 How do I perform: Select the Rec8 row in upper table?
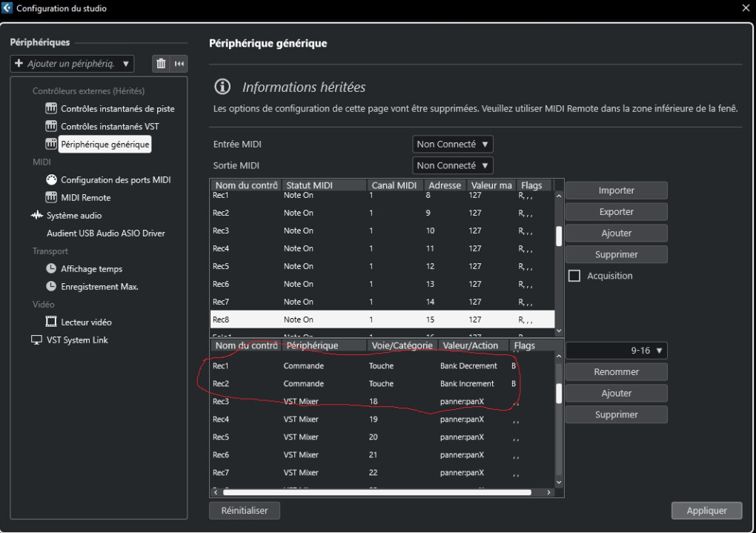pyautogui.click(x=382, y=320)
